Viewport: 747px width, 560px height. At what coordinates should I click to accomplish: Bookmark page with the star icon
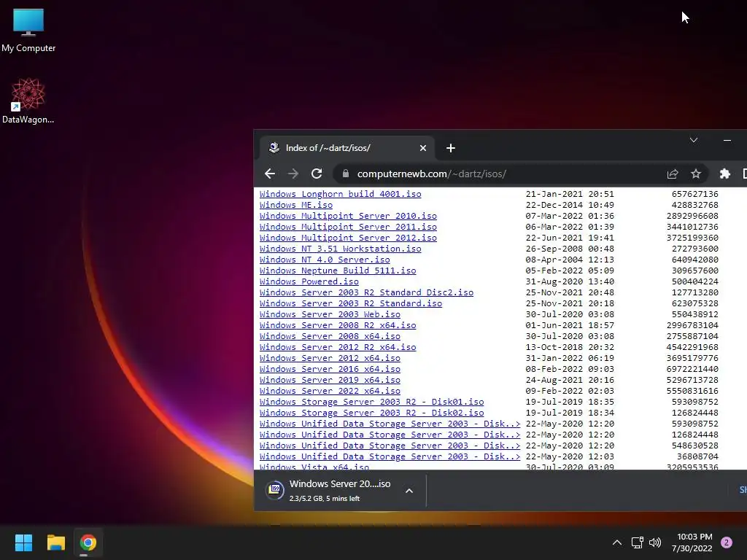[x=696, y=174]
